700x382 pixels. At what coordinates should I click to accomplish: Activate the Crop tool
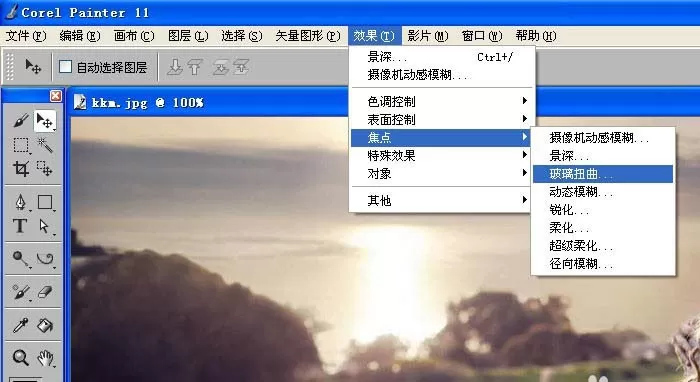pyautogui.click(x=21, y=169)
